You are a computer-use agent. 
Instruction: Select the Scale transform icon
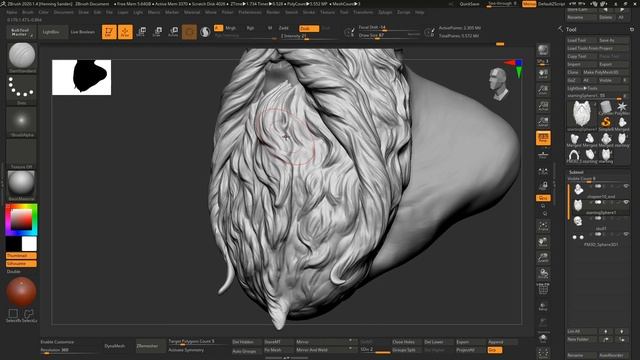click(x=158, y=32)
